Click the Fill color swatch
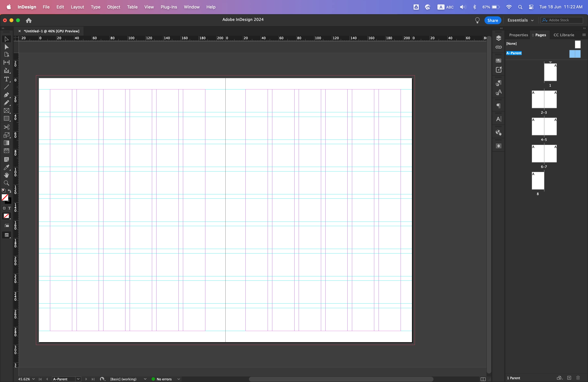Image resolution: width=588 pixels, height=382 pixels. tap(5, 197)
